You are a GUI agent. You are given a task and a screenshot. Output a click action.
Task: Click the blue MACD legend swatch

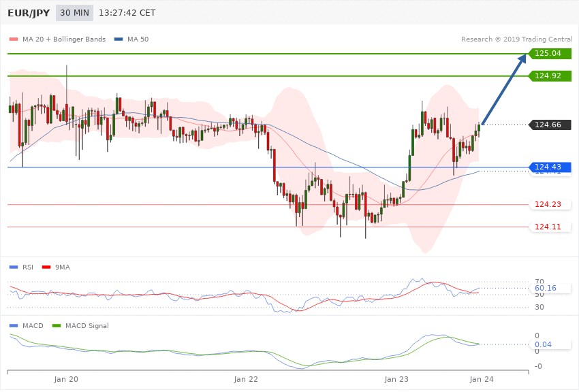14,325
